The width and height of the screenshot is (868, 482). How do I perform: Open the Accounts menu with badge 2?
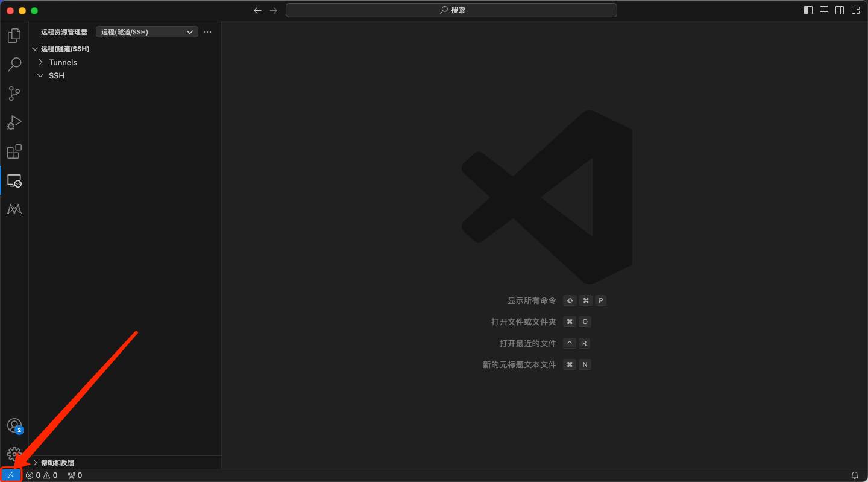point(14,426)
